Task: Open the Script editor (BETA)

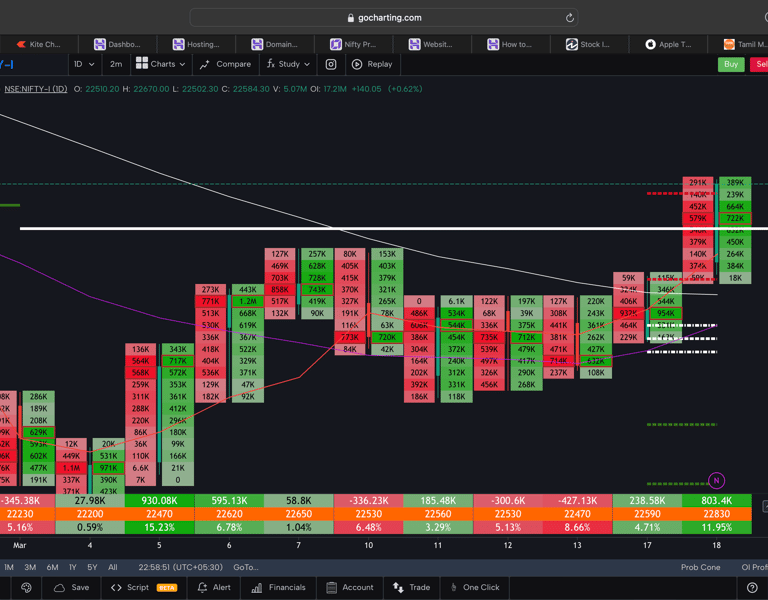Action: (x=144, y=587)
